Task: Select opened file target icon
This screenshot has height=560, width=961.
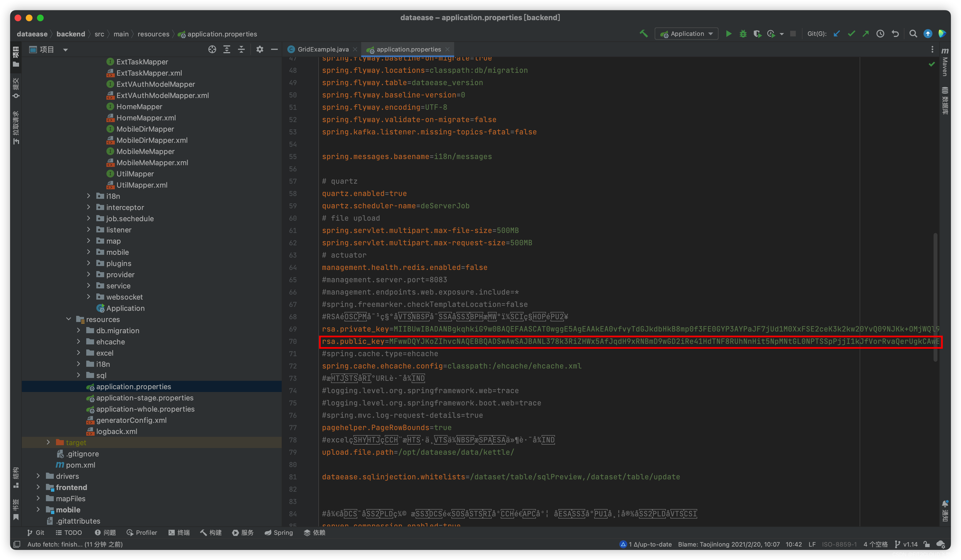Action: click(x=212, y=50)
